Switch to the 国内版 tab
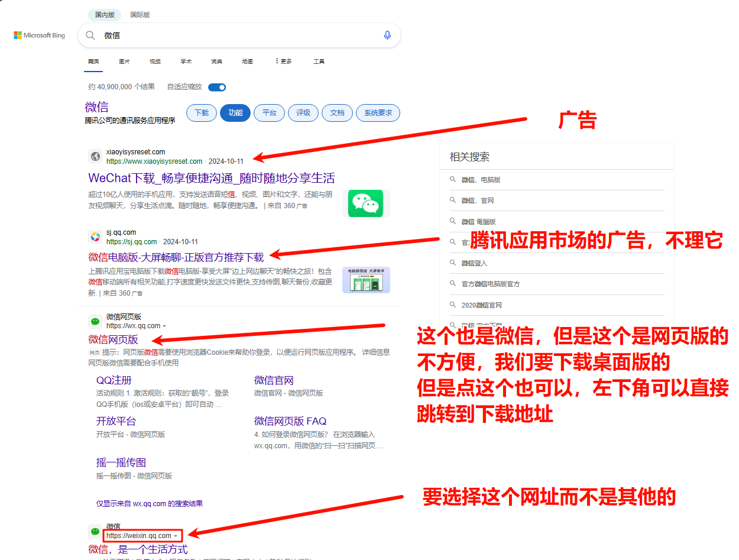739x560 pixels. 105,15
